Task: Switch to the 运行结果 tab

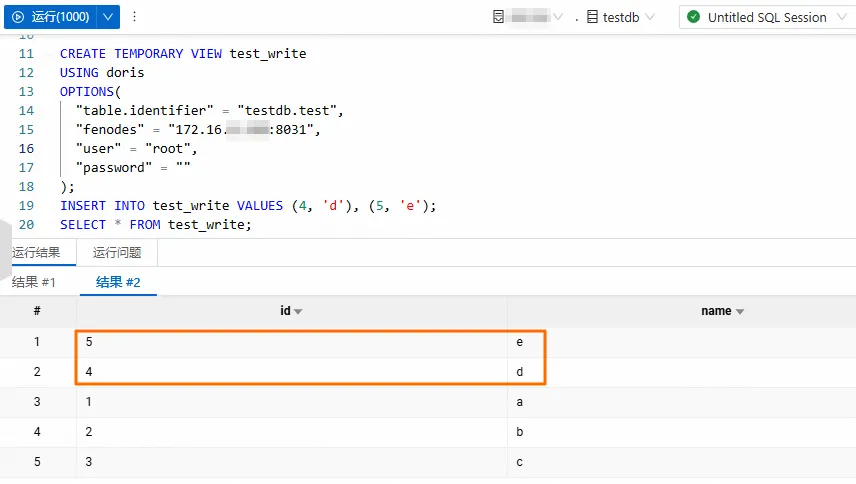Action: click(35, 253)
